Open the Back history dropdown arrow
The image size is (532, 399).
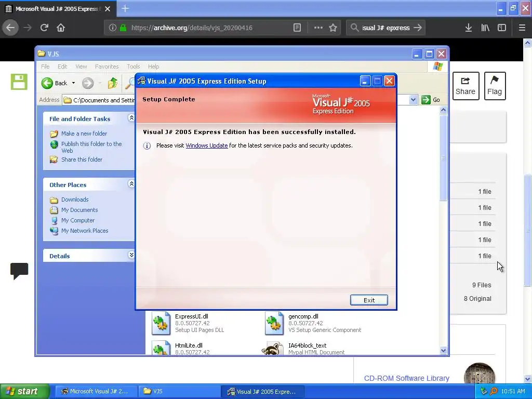click(x=73, y=83)
